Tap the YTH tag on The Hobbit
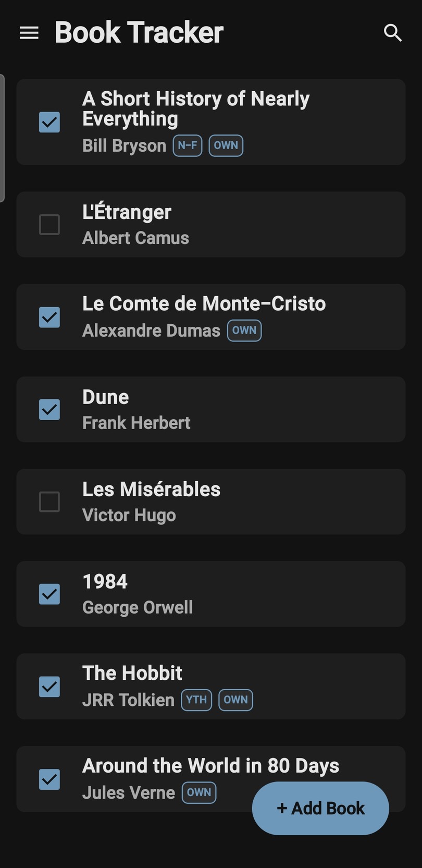The width and height of the screenshot is (422, 868). pos(196,700)
